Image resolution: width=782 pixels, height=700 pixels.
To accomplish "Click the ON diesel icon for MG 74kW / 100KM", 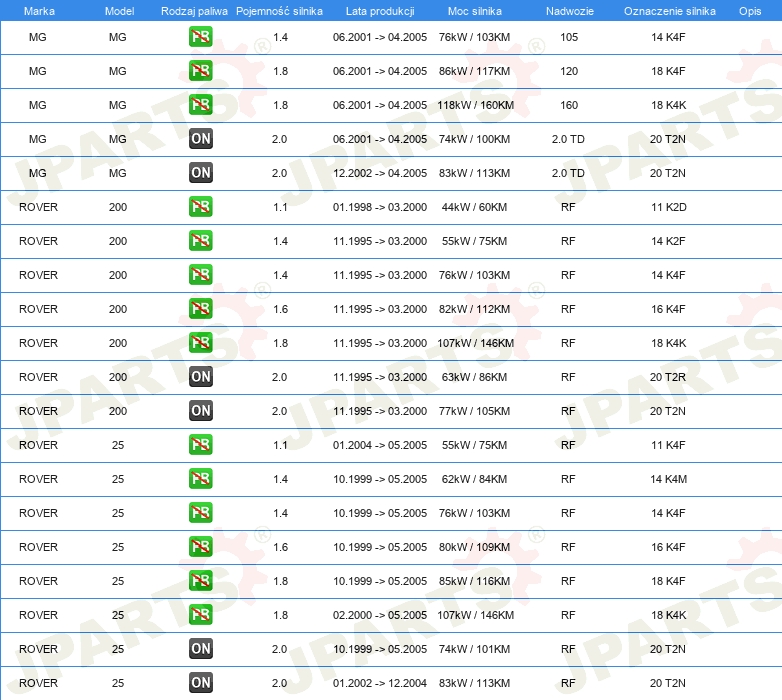I will pos(200,139).
